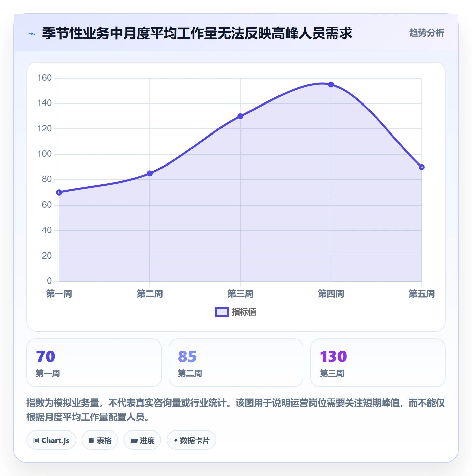Viewport: 472px width, 476px height.
Task: Click the 第五周 x-axis label
Action: coord(422,294)
